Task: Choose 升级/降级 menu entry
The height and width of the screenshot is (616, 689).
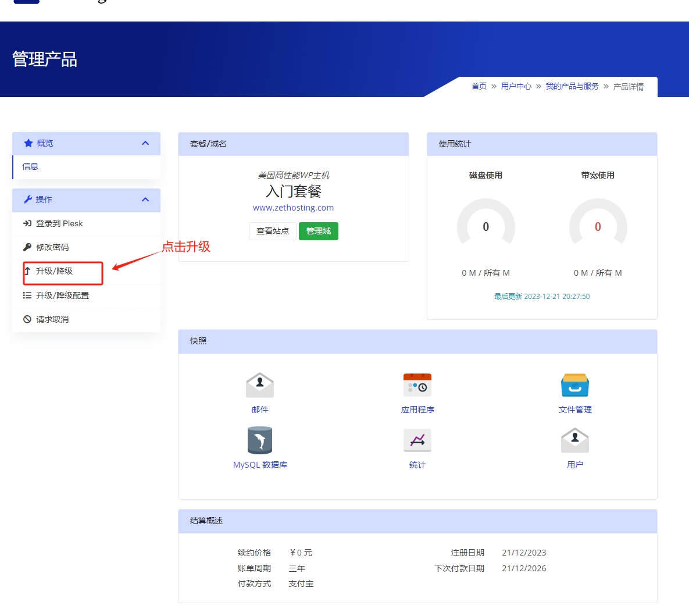Action: click(x=87, y=271)
